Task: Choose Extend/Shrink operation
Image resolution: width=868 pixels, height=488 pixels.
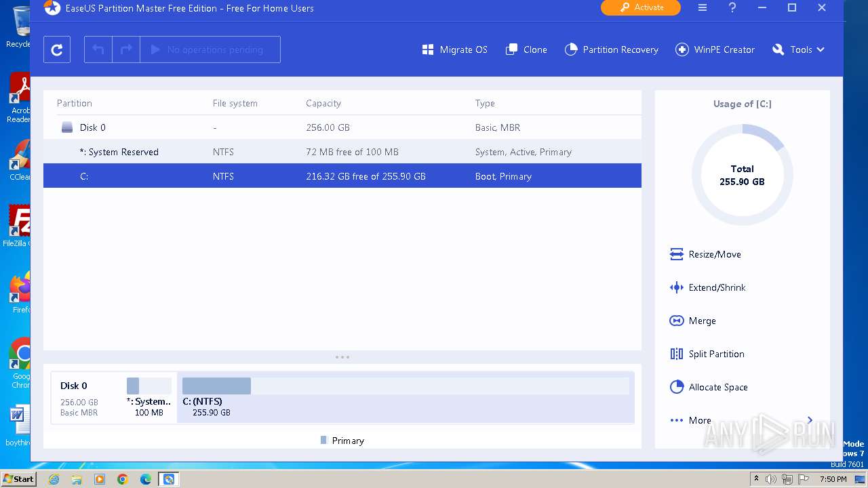Action: click(x=708, y=287)
